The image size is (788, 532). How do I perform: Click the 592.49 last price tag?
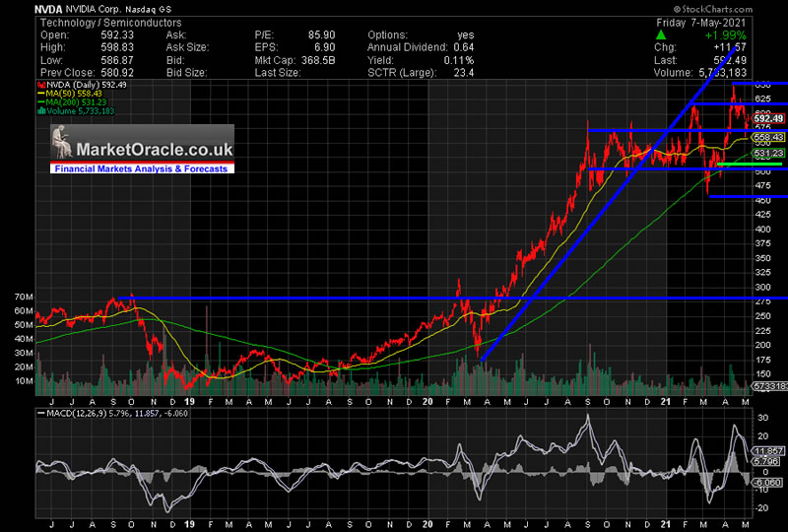pyautogui.click(x=765, y=119)
